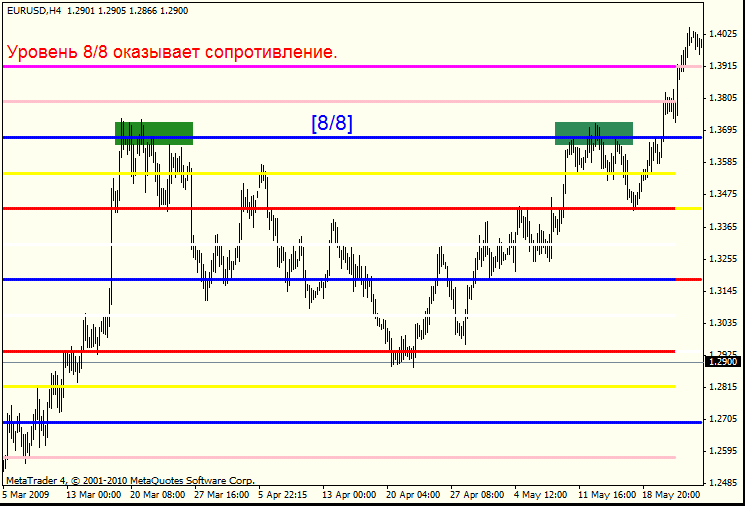
Task: Select the magenta horizontal line at 1.3915
Action: pos(339,67)
